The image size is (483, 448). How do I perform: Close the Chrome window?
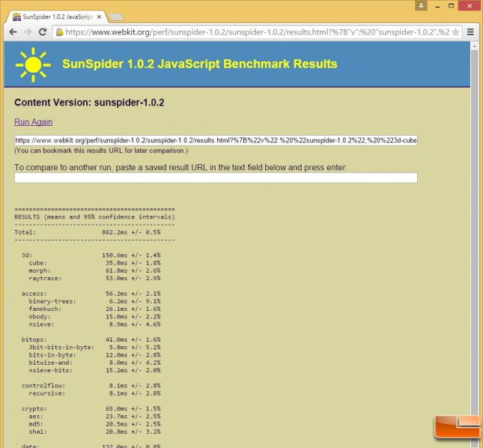pos(470,5)
